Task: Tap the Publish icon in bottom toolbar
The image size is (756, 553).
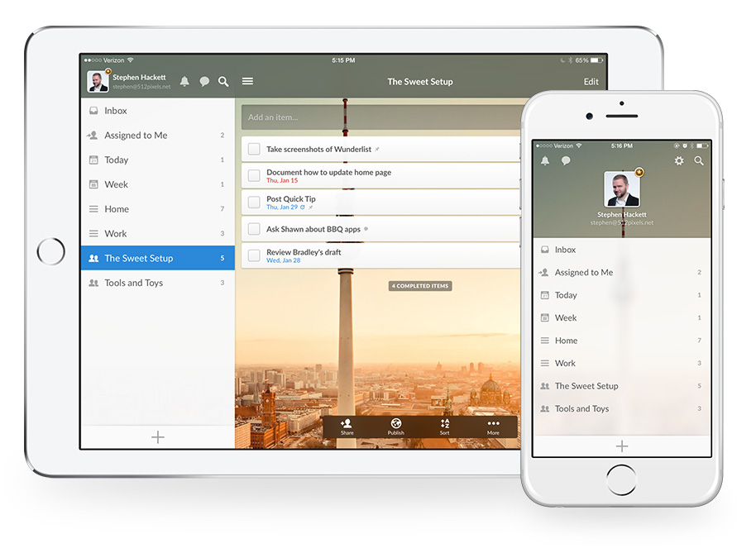Action: (x=396, y=427)
